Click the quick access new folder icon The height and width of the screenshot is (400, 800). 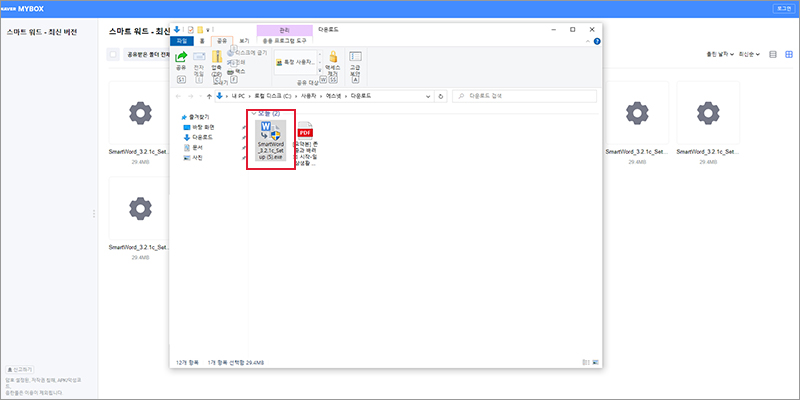[201, 30]
